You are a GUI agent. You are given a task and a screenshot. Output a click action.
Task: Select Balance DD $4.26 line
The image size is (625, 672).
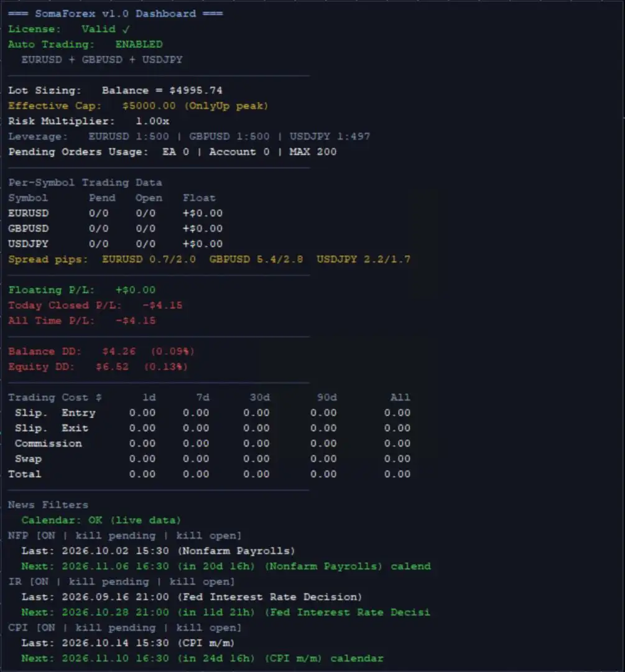tap(101, 352)
